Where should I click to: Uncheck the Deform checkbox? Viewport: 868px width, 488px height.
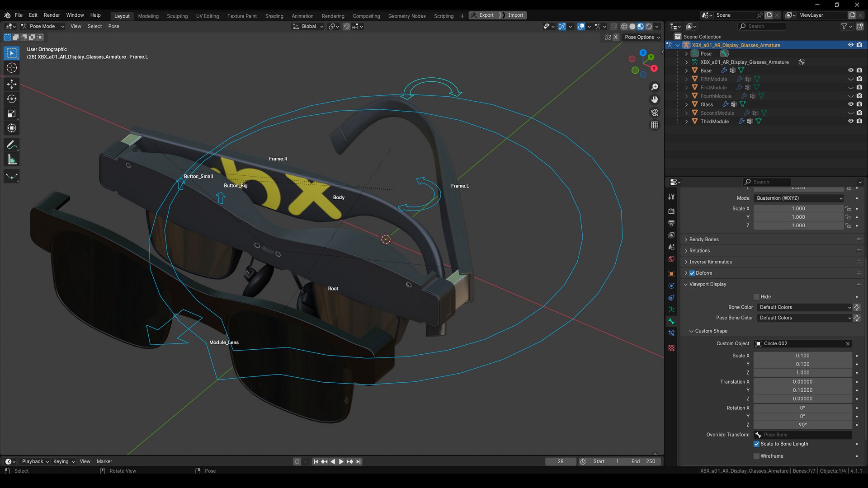(x=692, y=273)
